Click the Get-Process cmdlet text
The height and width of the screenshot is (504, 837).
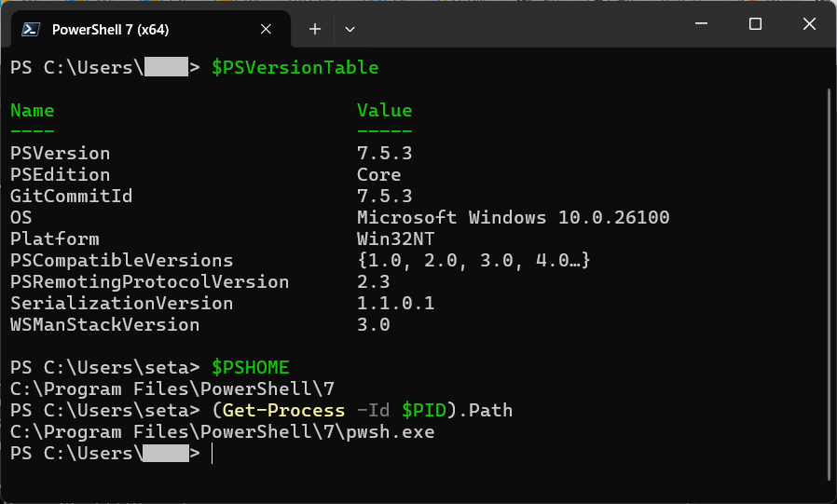284,411
